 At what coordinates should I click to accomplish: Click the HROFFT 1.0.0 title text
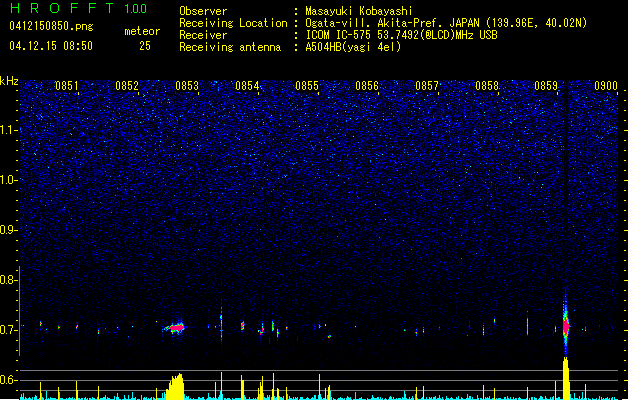[79, 8]
